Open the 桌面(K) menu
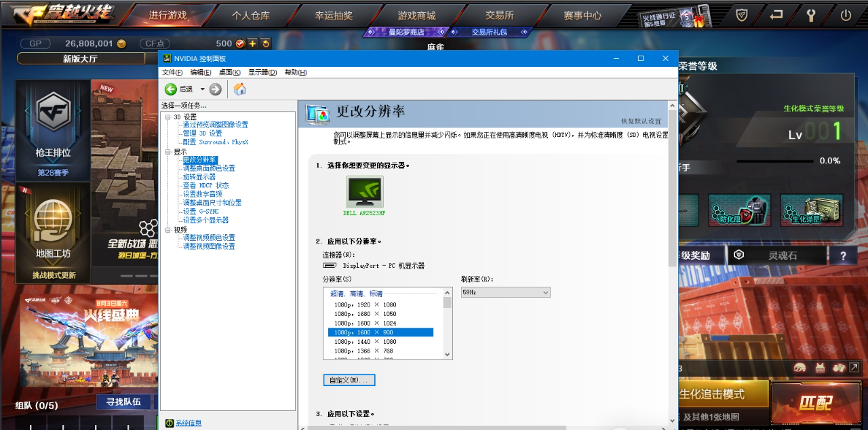Image resolution: width=868 pixels, height=430 pixels. tap(230, 73)
